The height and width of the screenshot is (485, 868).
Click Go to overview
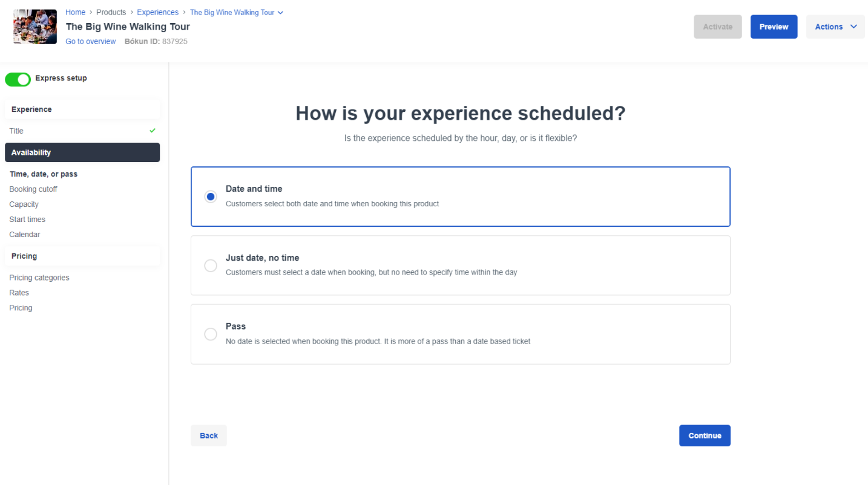[x=90, y=41]
